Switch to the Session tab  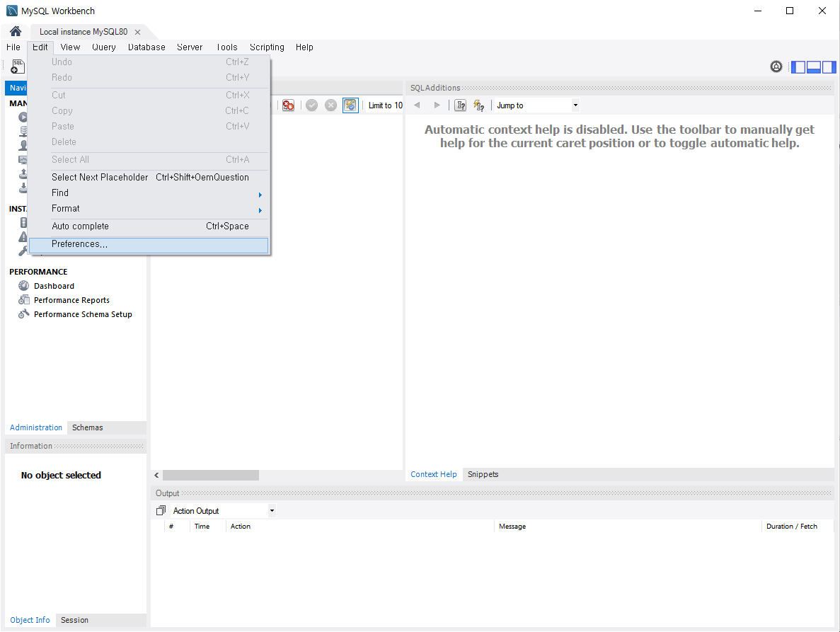point(74,620)
